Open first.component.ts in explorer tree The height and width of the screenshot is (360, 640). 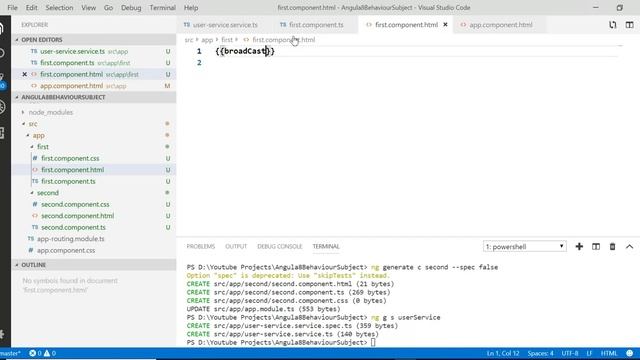68,181
